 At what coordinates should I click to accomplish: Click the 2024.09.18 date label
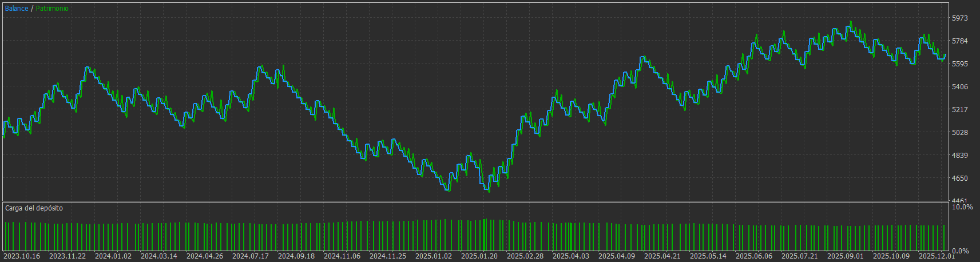[x=296, y=256]
